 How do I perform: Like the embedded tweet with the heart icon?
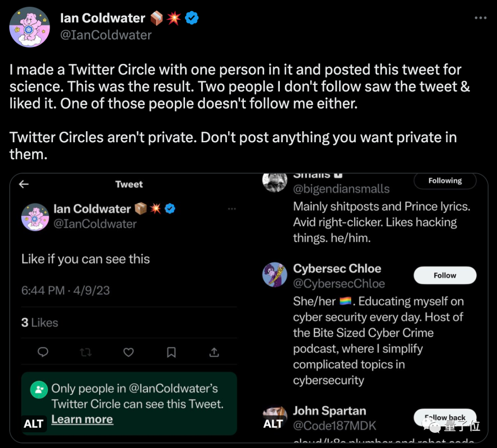[x=128, y=352]
